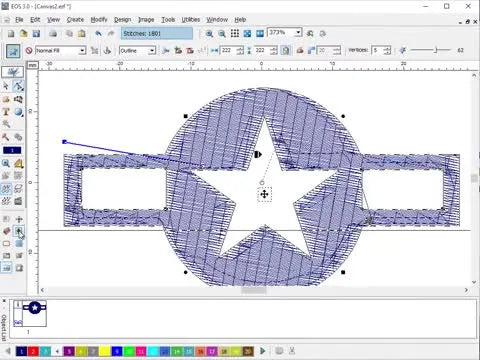Open the 373% zoom level dropdown
Viewport: 480px width, 360px height.
pyautogui.click(x=298, y=32)
